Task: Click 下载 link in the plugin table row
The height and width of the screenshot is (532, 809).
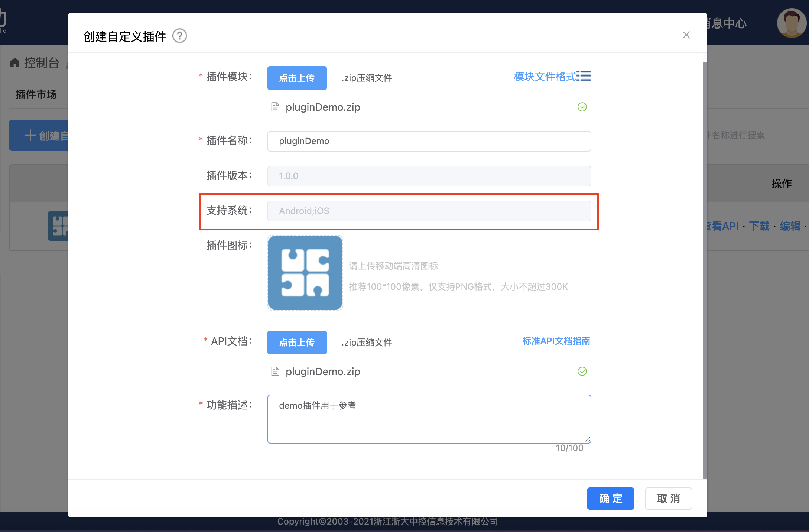Action: 759,226
